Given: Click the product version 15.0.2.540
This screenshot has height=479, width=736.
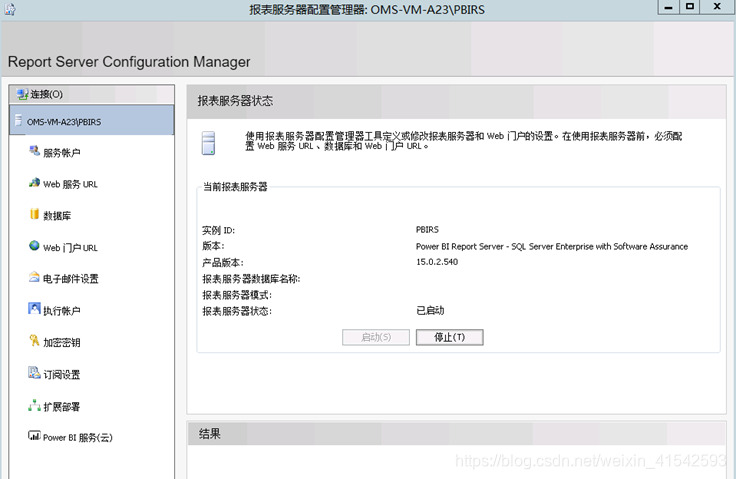Looking at the screenshot, I should point(437,262).
